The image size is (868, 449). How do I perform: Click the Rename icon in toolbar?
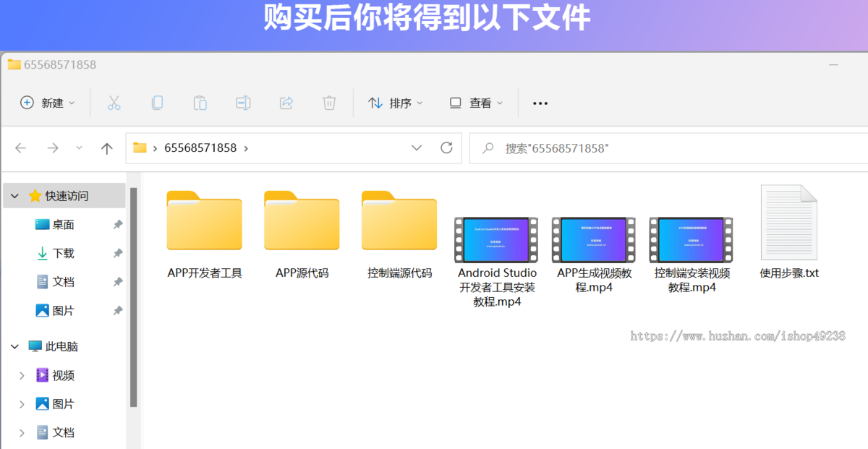[243, 103]
